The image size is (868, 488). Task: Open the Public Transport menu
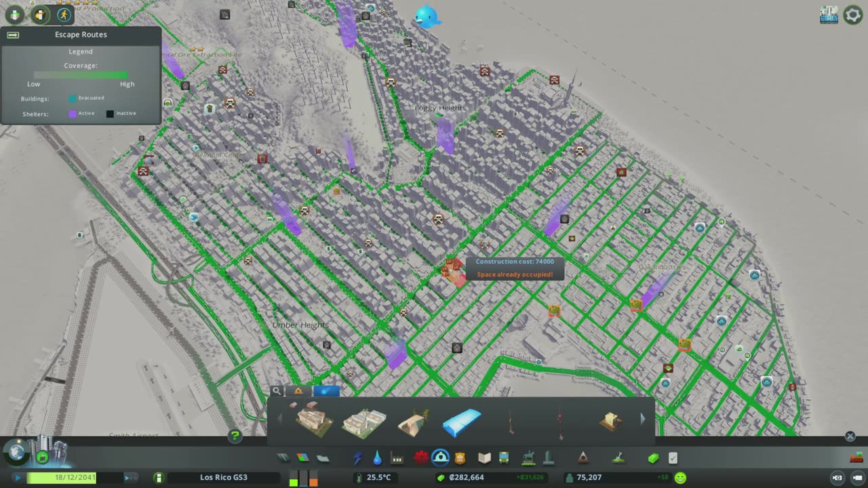tap(504, 458)
